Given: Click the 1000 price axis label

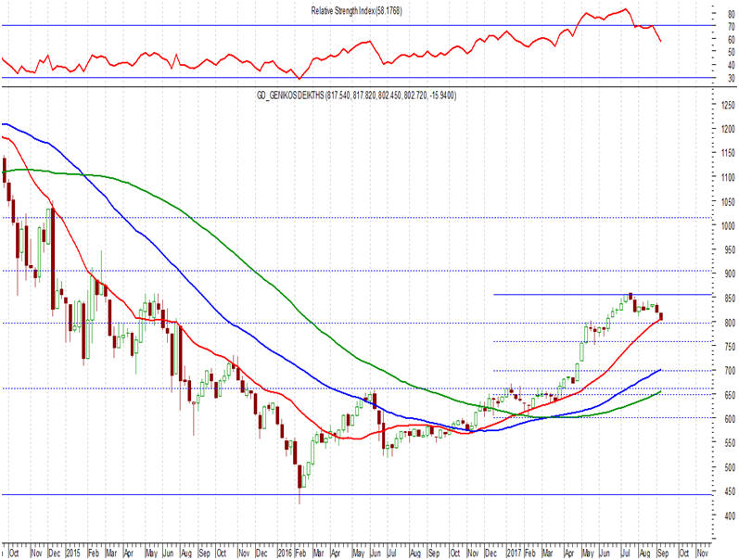Looking at the screenshot, I should pos(728,226).
